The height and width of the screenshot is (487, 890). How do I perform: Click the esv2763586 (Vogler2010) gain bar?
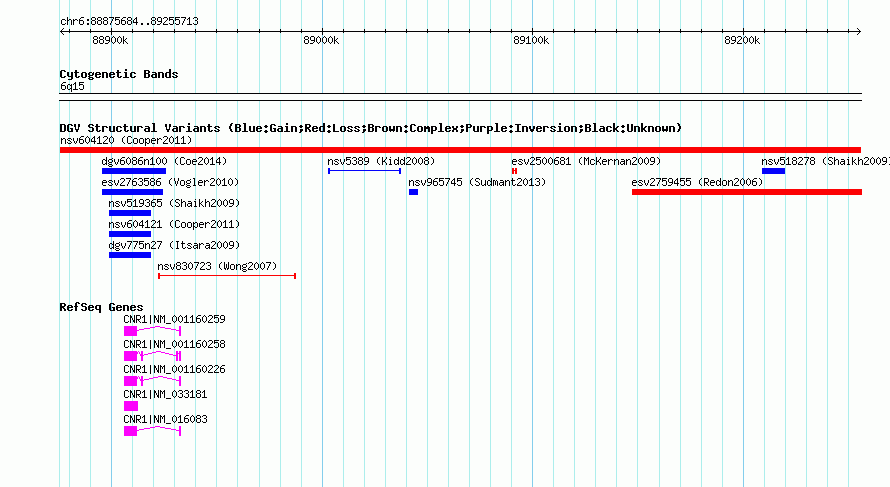(132, 192)
